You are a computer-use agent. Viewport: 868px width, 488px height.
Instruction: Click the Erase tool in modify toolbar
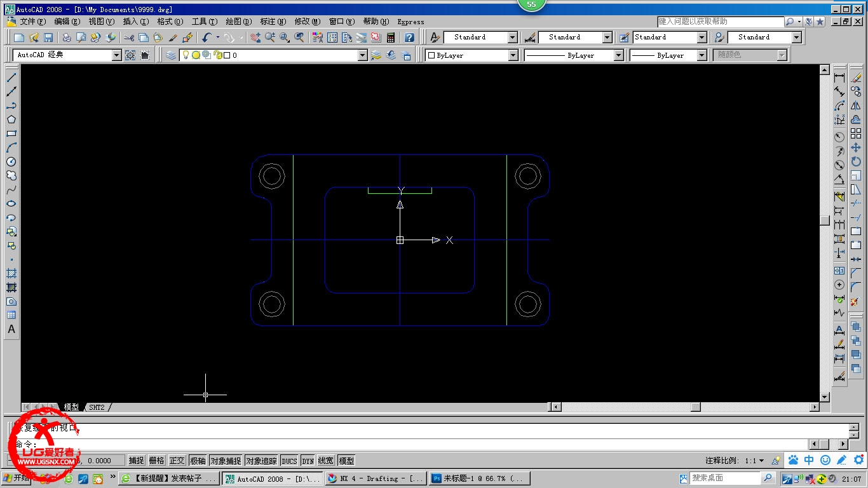click(856, 78)
